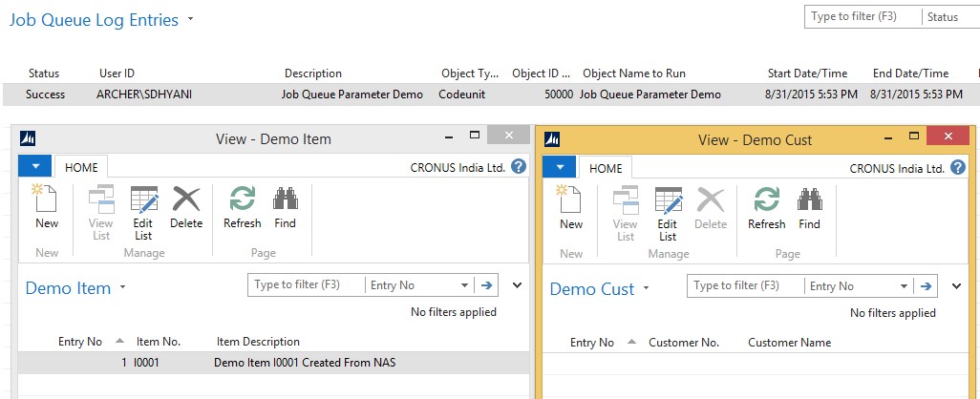The width and height of the screenshot is (980, 399).
Task: Open blue application menu in Demo Item
Action: click(x=34, y=166)
